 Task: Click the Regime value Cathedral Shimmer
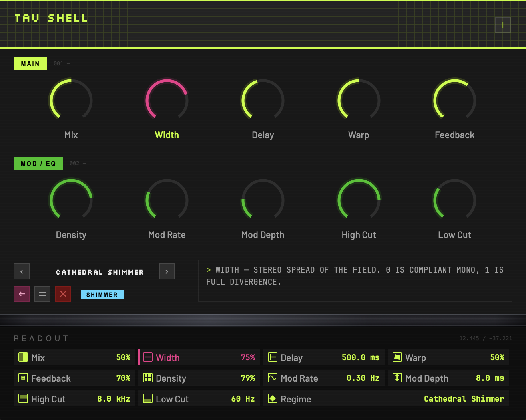(464, 399)
